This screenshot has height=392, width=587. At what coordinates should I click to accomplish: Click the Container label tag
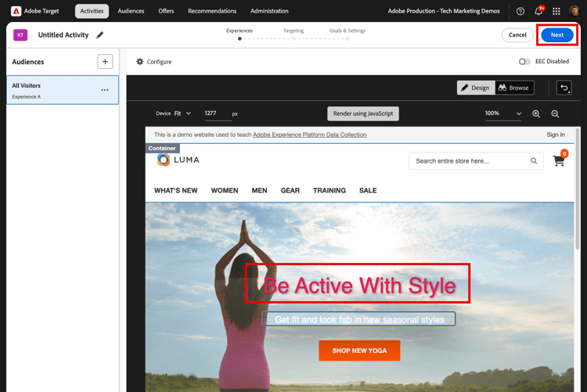coord(162,148)
